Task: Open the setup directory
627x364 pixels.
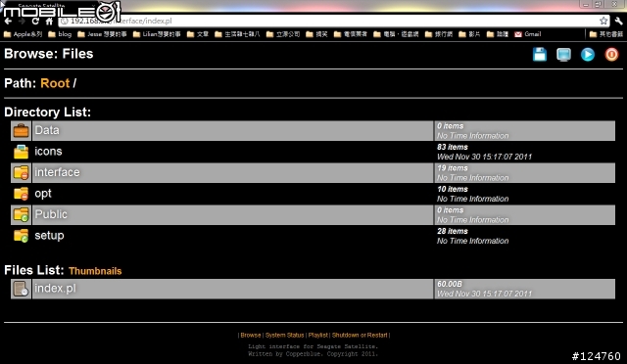Action: point(49,236)
